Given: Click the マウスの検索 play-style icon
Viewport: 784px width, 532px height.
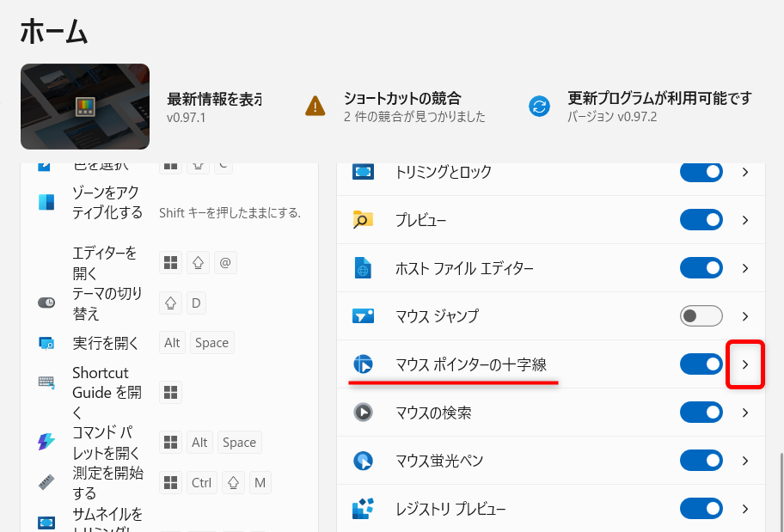Looking at the screenshot, I should (x=363, y=413).
